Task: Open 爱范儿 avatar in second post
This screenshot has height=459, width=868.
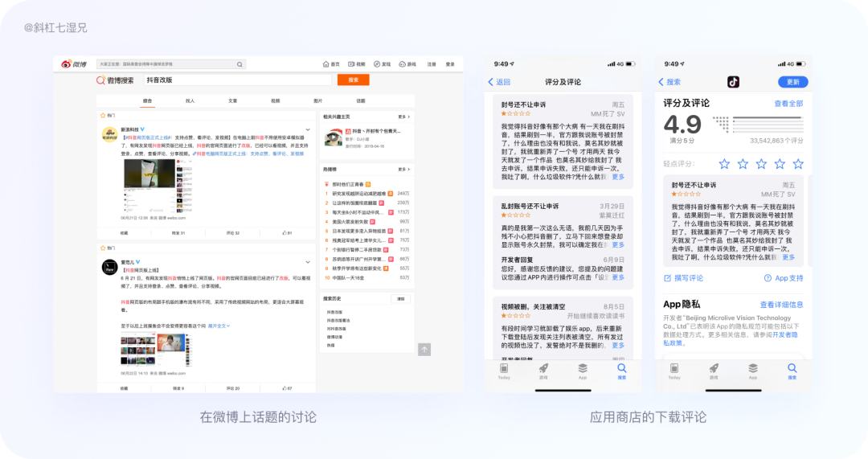Action: click(x=109, y=267)
